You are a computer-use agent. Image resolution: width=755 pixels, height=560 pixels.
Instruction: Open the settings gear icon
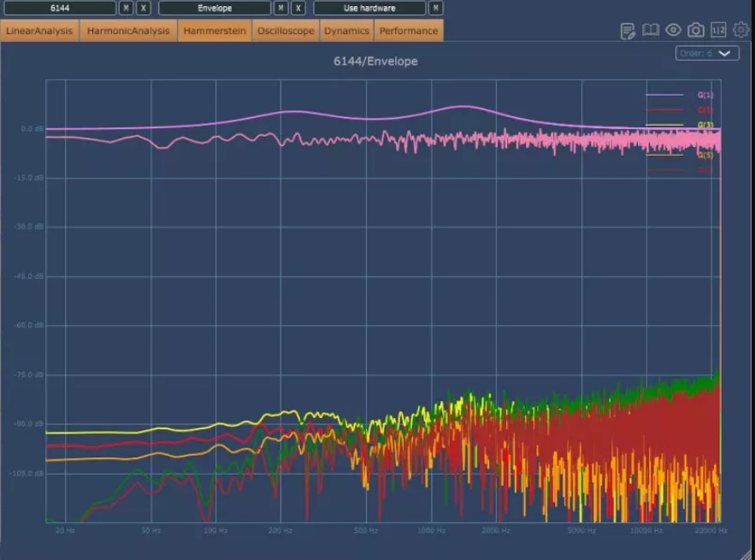click(x=740, y=31)
